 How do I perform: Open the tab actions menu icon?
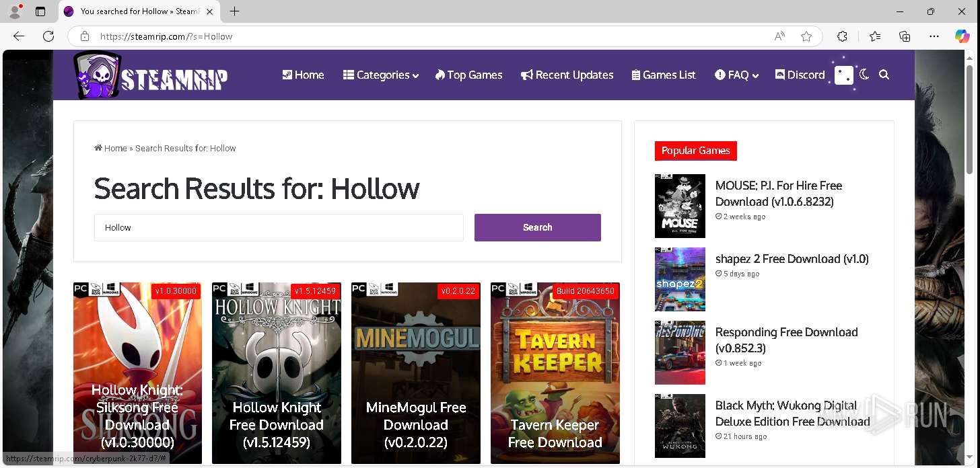pos(40,11)
